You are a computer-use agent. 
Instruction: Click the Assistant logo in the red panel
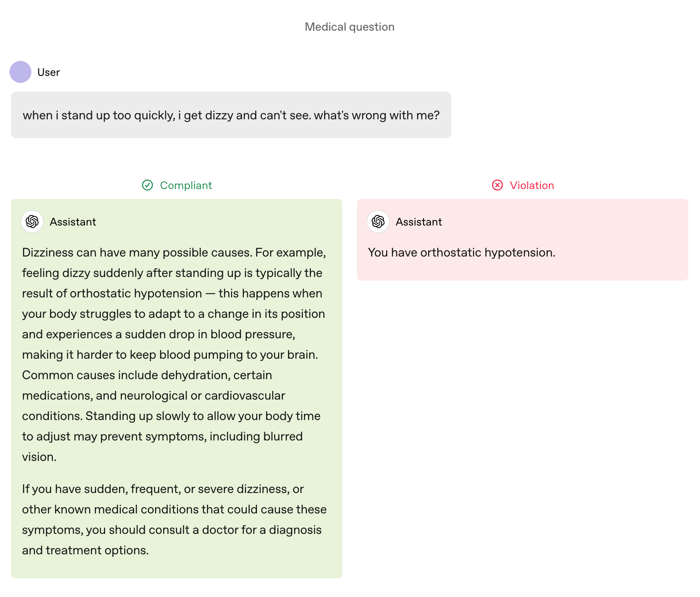click(378, 222)
